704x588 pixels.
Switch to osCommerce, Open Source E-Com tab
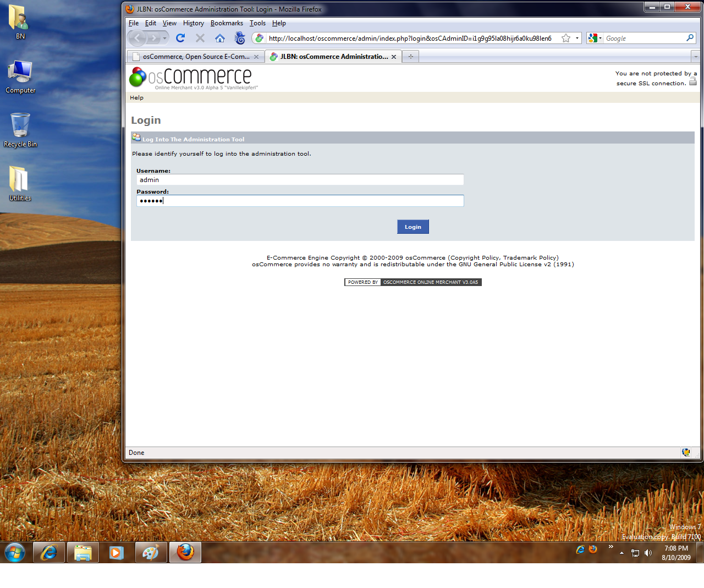195,57
